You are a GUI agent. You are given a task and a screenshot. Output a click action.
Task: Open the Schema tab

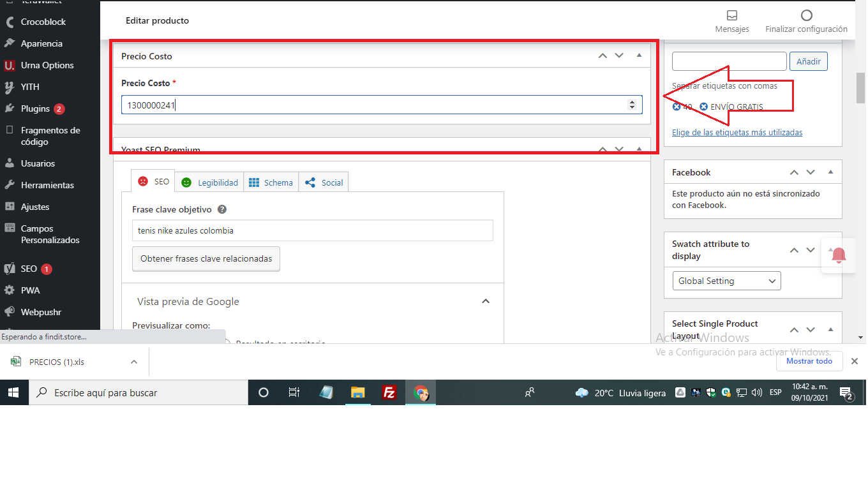(271, 182)
